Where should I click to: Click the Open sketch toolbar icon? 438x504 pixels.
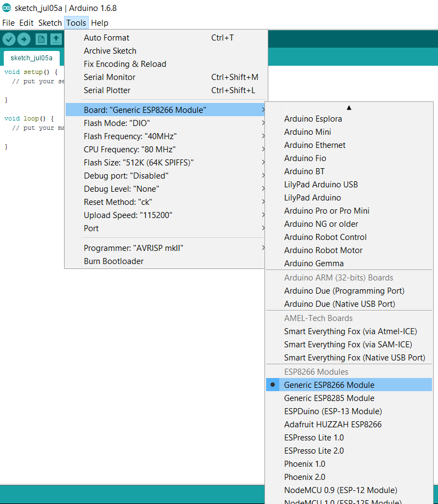click(x=56, y=39)
